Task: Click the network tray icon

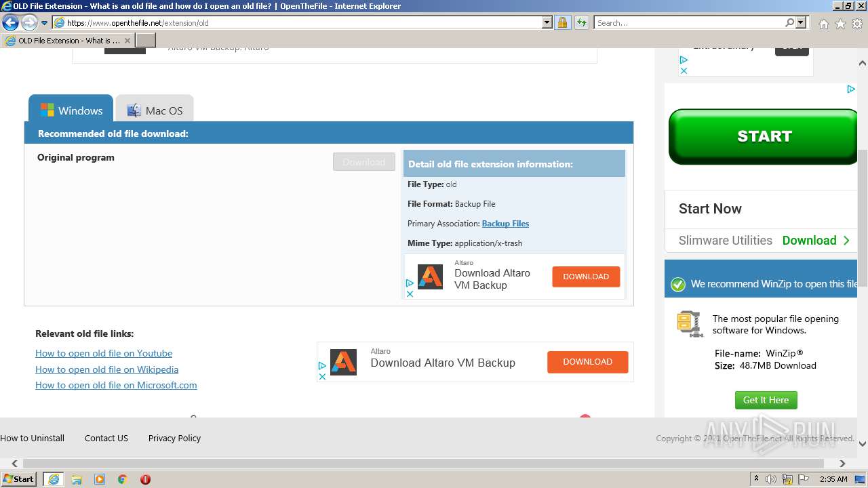Action: pyautogui.click(x=787, y=479)
